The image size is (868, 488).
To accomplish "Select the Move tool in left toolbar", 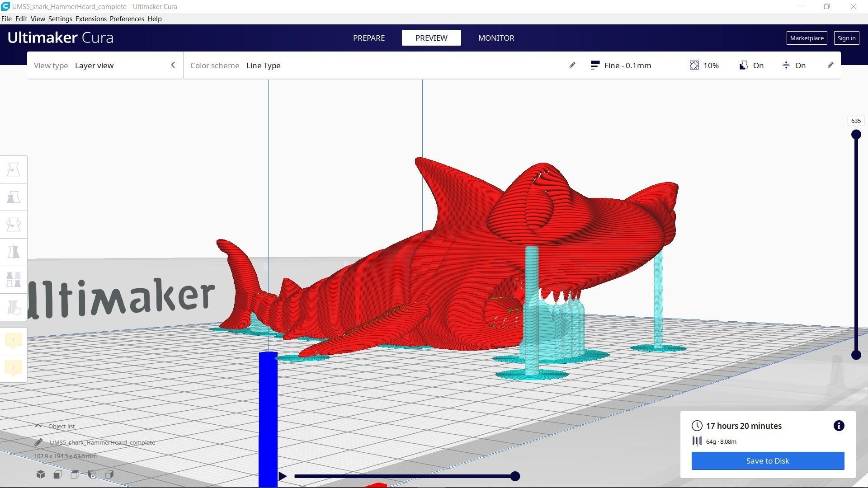I will coord(14,169).
